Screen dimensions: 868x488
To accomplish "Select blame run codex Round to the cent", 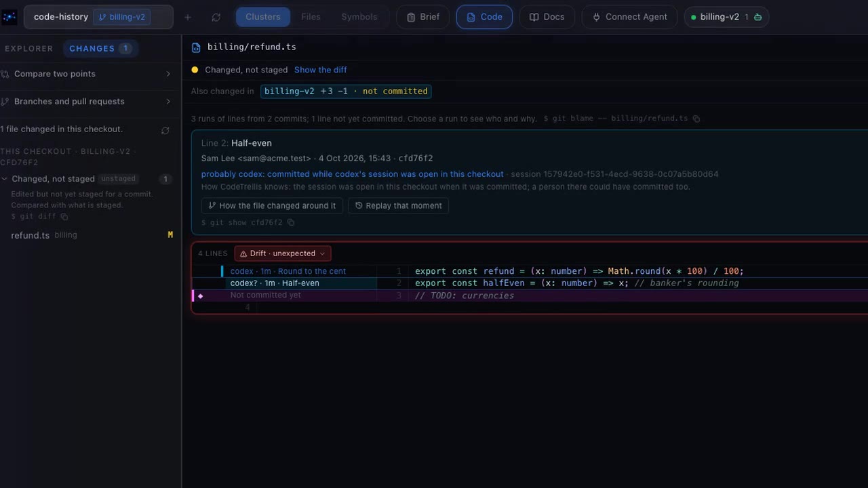I will 299,271.
